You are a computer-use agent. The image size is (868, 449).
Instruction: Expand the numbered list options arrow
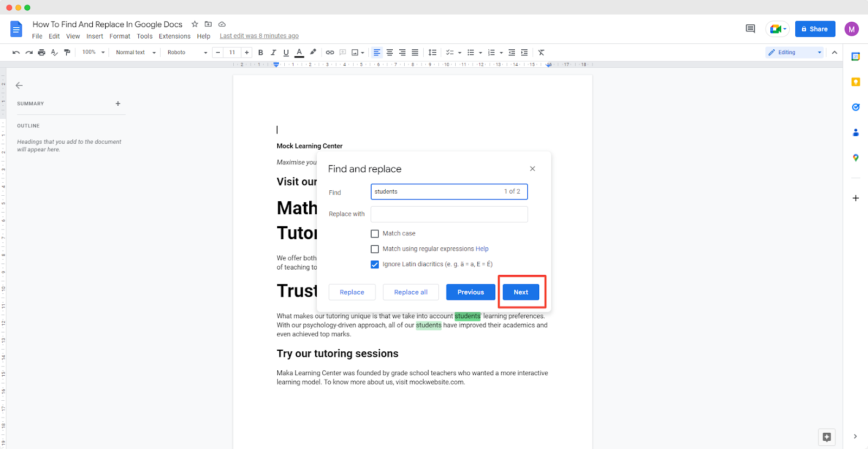501,53
